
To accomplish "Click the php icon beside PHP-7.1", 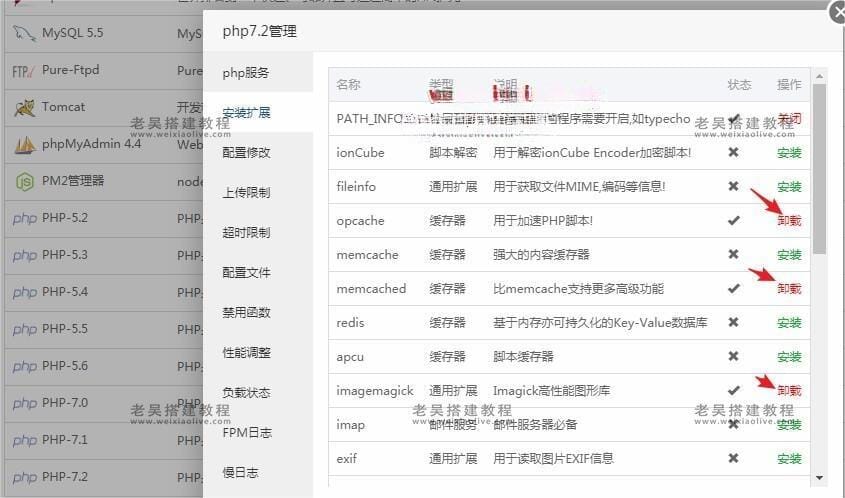I will click(25, 440).
